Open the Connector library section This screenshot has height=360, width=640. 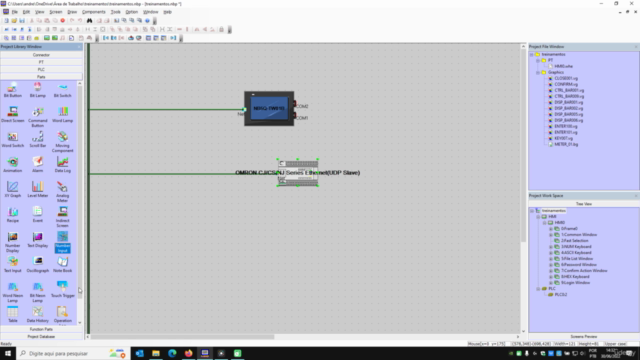point(41,55)
